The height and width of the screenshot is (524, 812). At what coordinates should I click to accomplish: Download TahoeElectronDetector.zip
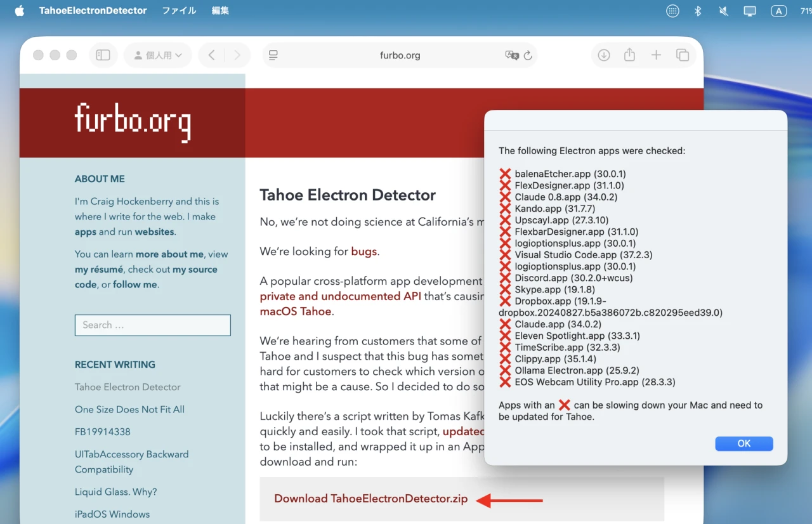[x=372, y=499]
